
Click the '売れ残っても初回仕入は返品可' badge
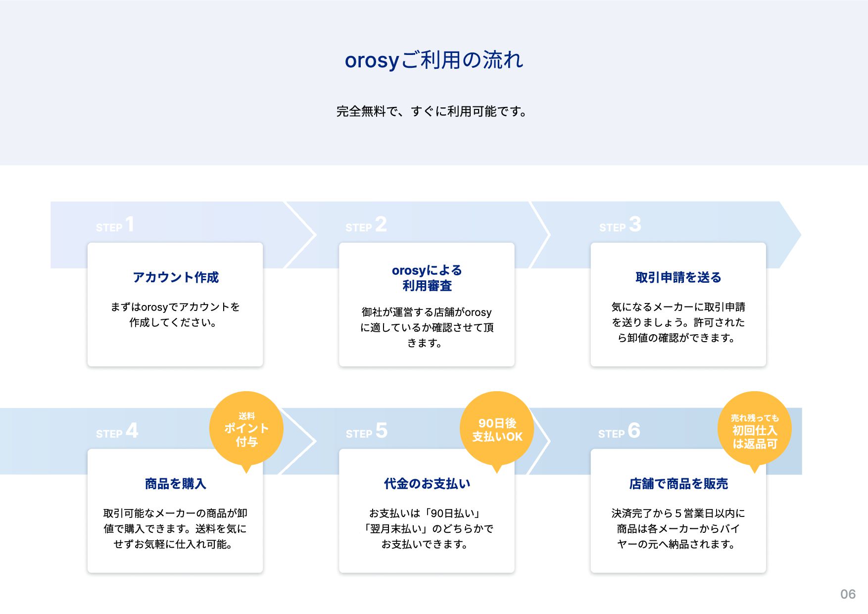point(755,430)
